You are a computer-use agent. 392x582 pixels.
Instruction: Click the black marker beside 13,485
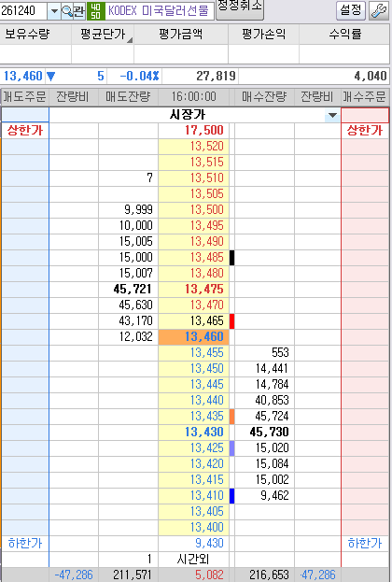(x=231, y=258)
